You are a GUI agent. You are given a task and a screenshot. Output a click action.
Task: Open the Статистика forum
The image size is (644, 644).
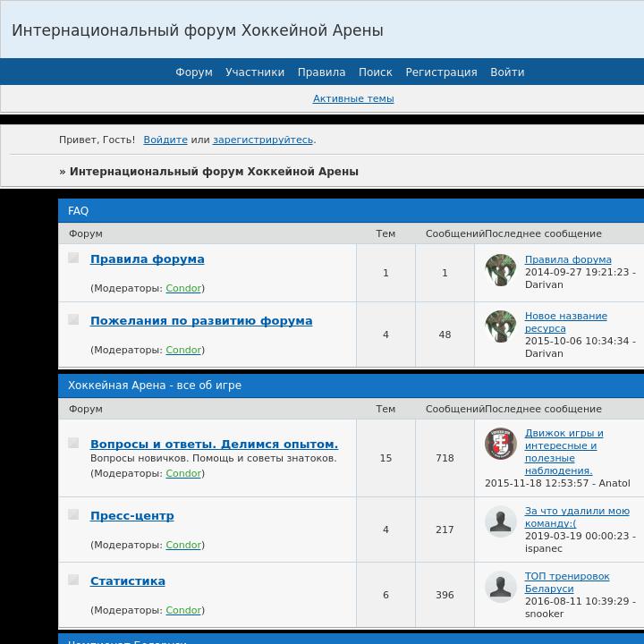click(127, 581)
